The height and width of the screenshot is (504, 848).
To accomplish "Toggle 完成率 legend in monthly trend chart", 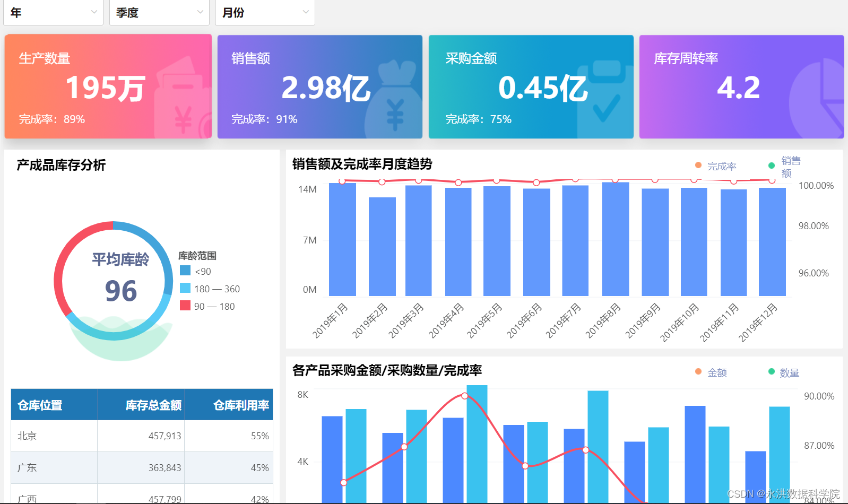I will (x=716, y=166).
